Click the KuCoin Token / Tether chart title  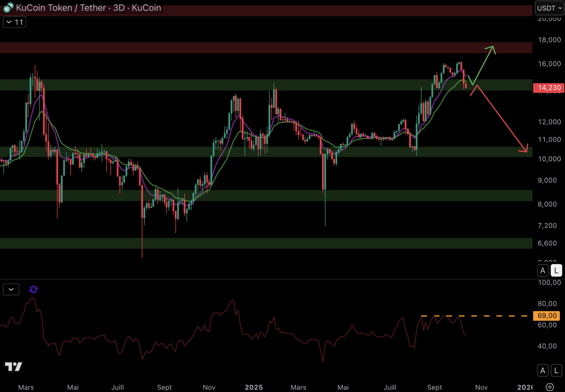pos(88,8)
